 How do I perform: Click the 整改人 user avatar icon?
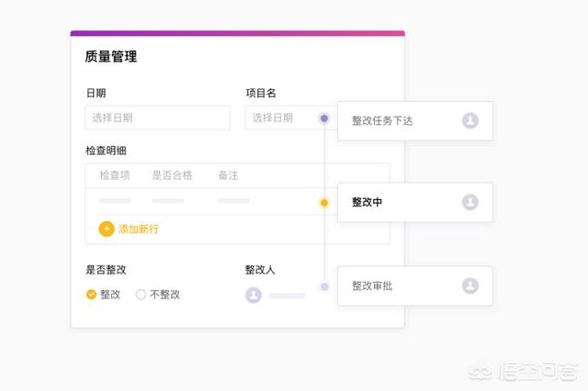[x=254, y=295]
